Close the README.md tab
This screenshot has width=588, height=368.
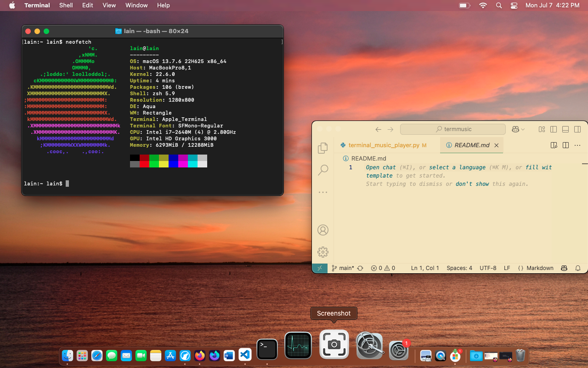pos(496,145)
